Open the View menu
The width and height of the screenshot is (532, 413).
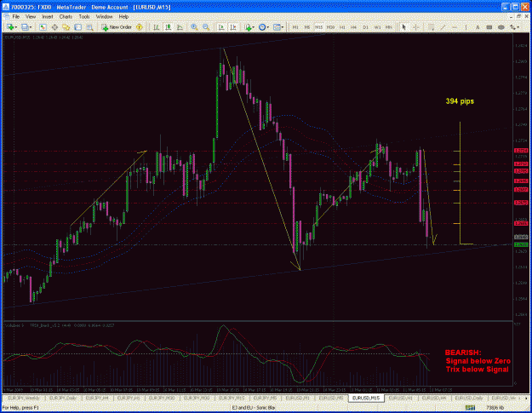pyautogui.click(x=31, y=17)
